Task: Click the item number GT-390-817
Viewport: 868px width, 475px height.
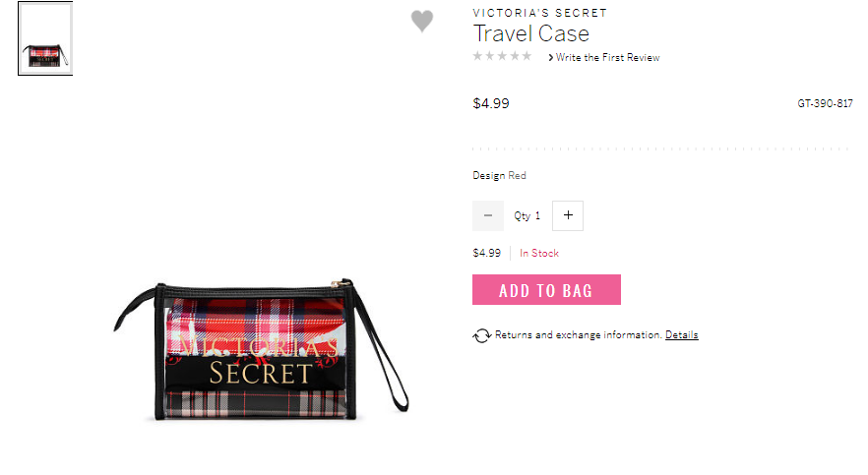Action: [825, 103]
